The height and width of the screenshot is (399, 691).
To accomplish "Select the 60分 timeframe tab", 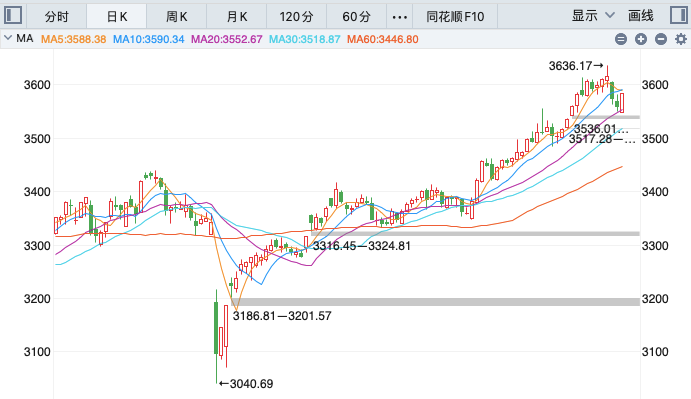I will (357, 17).
